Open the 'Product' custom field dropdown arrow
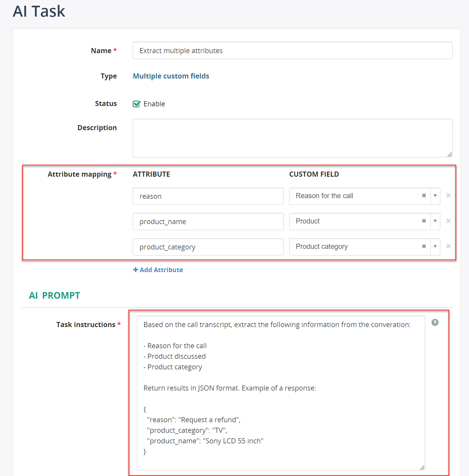Viewport: 469px width, 476px height. click(x=435, y=221)
